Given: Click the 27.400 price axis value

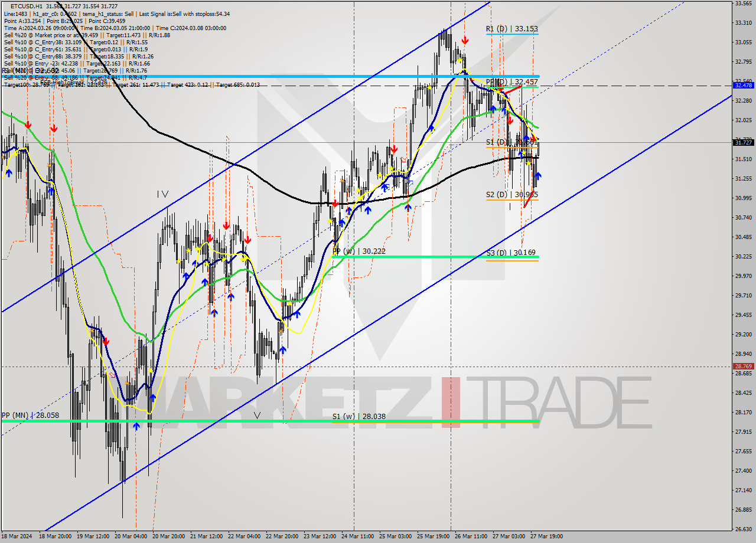Looking at the screenshot, I should pyautogui.click(x=743, y=470).
